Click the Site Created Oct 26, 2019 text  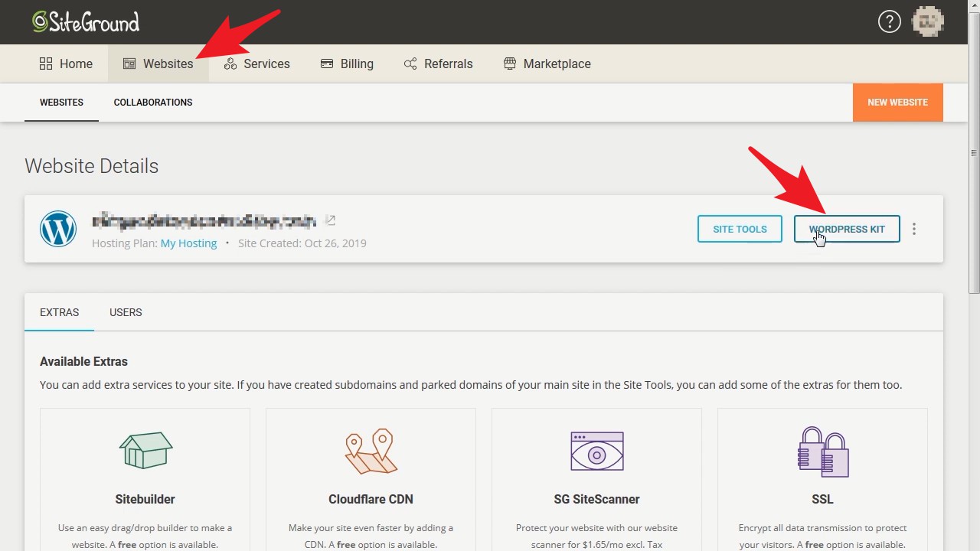pos(302,243)
